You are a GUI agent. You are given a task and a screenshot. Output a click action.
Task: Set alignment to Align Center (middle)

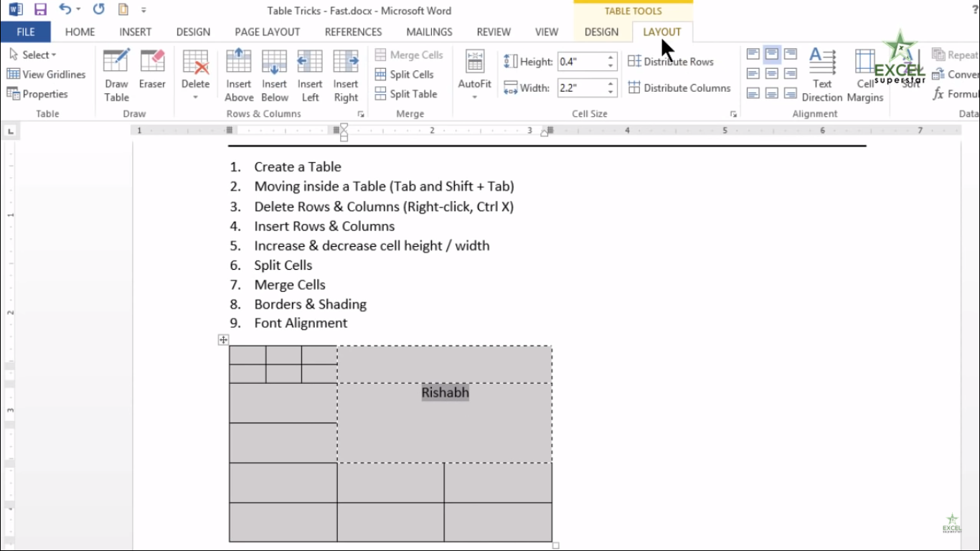772,73
